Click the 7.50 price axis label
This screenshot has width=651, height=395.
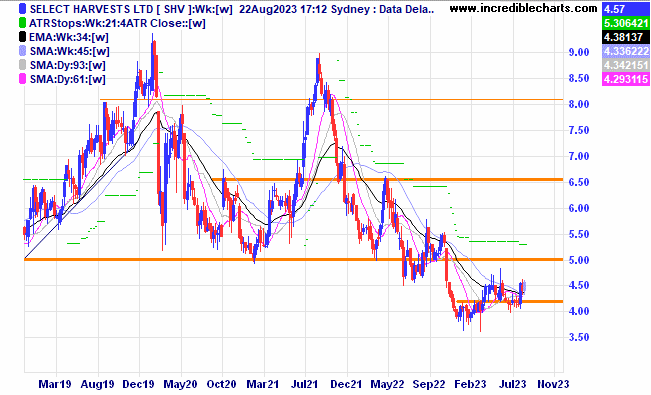coord(579,130)
